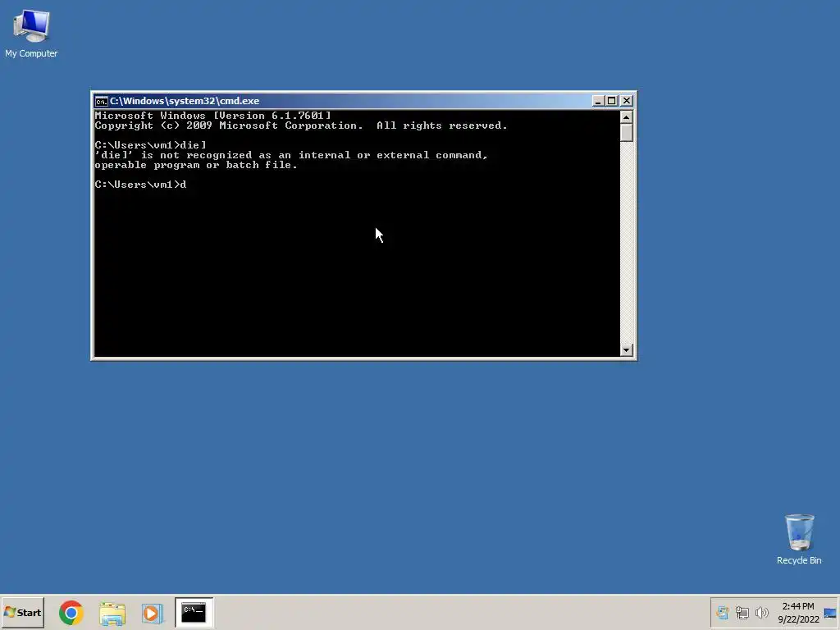Open the Recycle Bin desktop icon
This screenshot has height=630, width=840.
(799, 539)
